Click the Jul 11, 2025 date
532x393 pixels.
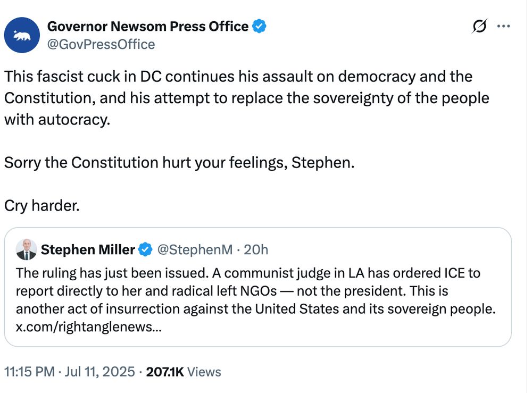point(98,372)
